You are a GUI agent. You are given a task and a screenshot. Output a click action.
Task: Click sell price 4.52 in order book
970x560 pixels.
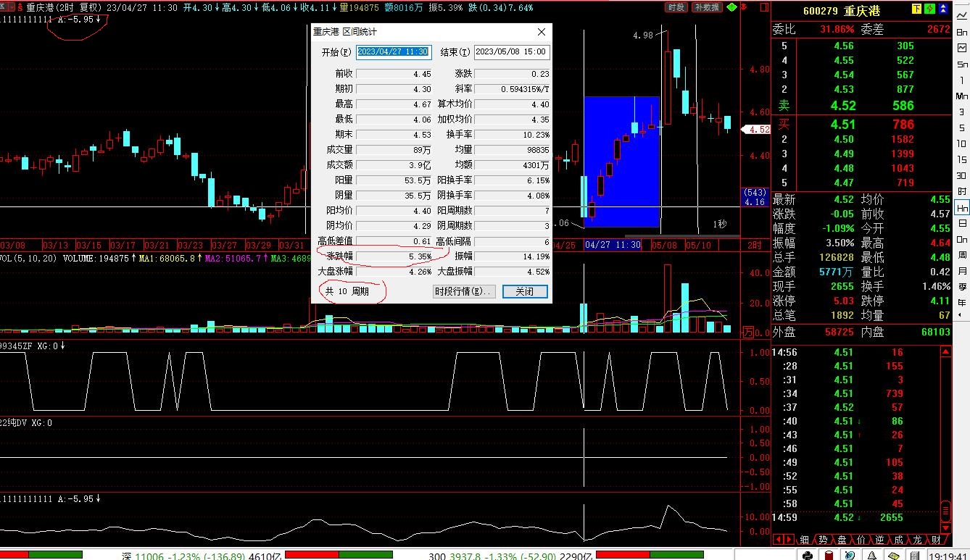842,106
